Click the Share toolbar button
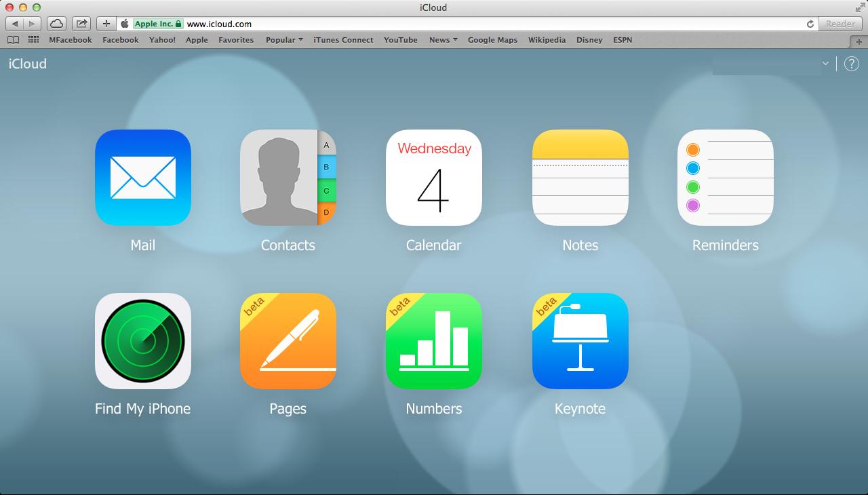 81,24
